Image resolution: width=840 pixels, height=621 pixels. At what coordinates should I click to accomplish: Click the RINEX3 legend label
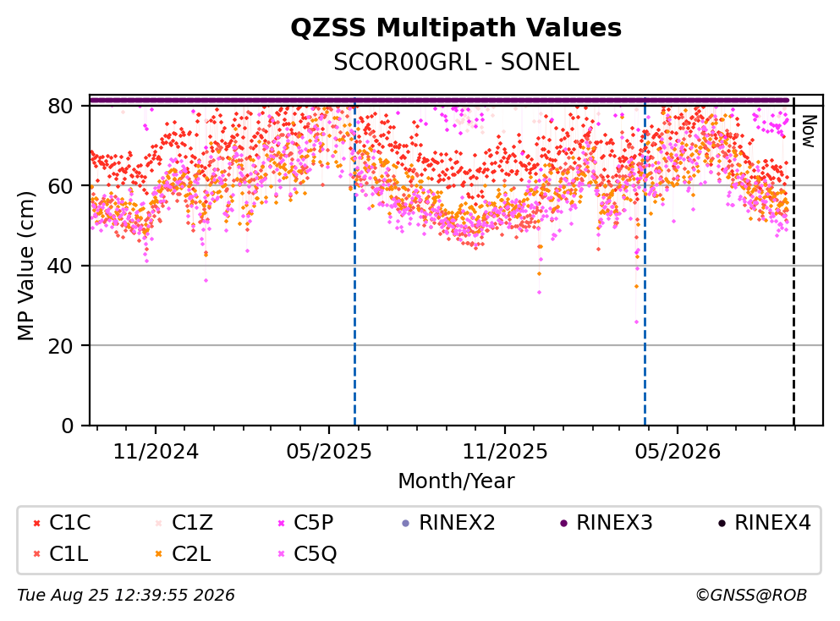pos(614,523)
